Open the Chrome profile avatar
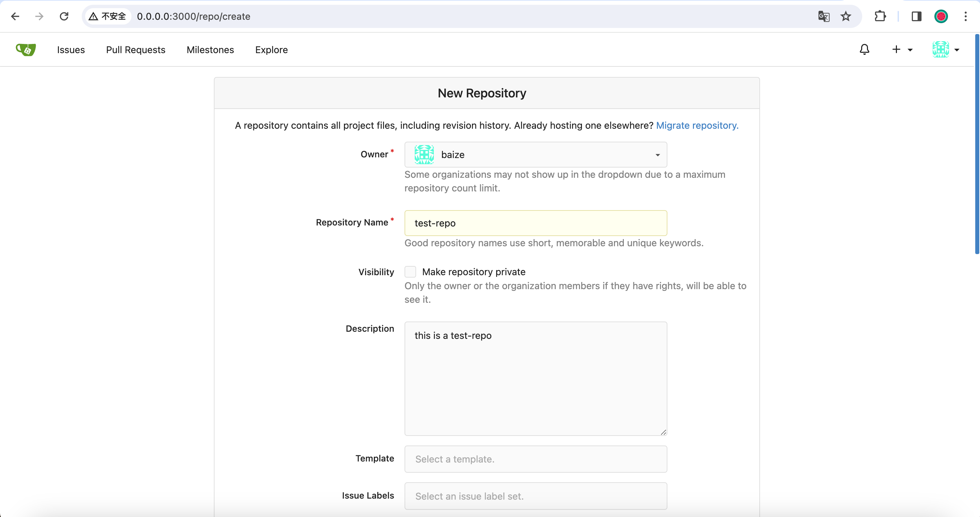 (x=941, y=16)
